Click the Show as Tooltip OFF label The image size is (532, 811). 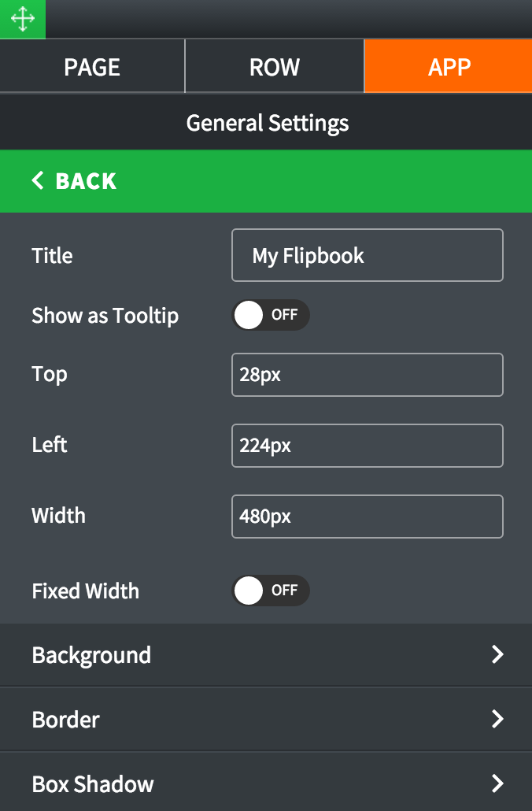pos(284,314)
